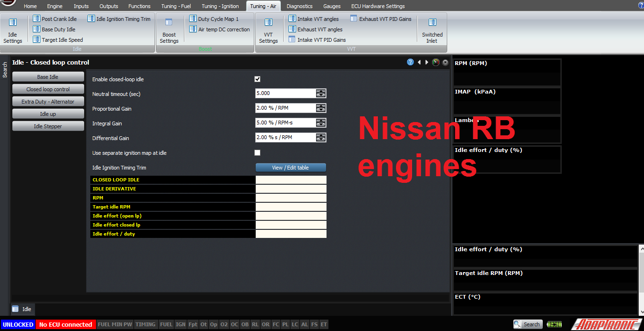This screenshot has height=331, width=644.
Task: Click the help icon at top right
Action: pyautogui.click(x=641, y=5)
